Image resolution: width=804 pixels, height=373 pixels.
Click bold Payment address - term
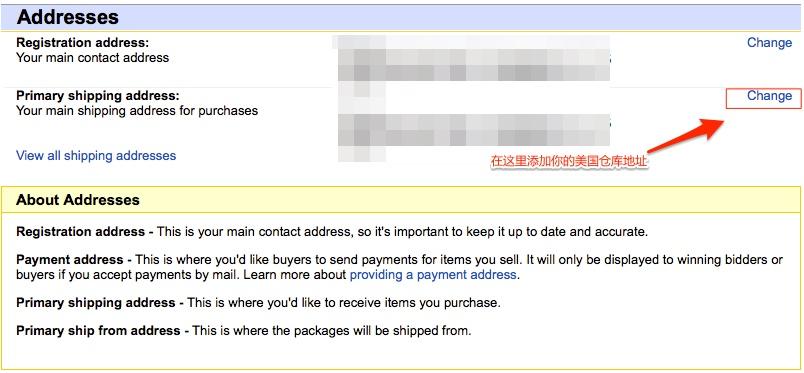click(74, 260)
